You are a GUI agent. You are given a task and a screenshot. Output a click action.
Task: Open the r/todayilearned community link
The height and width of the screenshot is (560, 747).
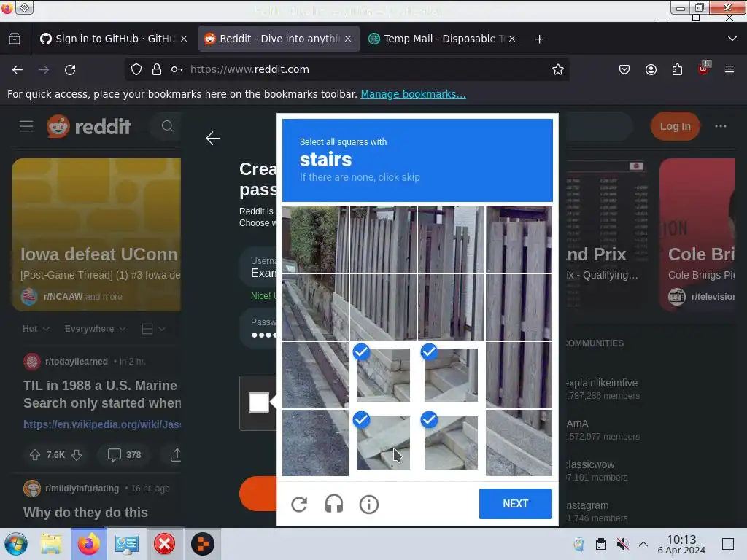coord(76,362)
